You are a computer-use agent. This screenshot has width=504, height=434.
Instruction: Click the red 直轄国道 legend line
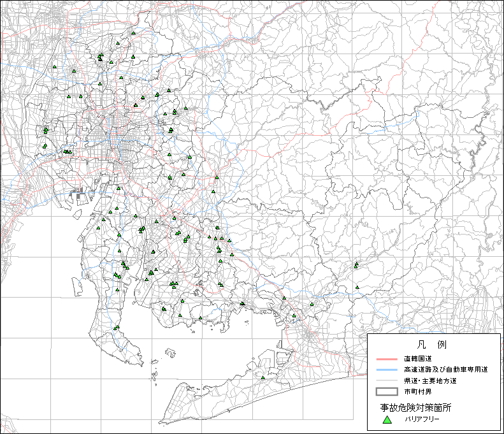pos(387,359)
